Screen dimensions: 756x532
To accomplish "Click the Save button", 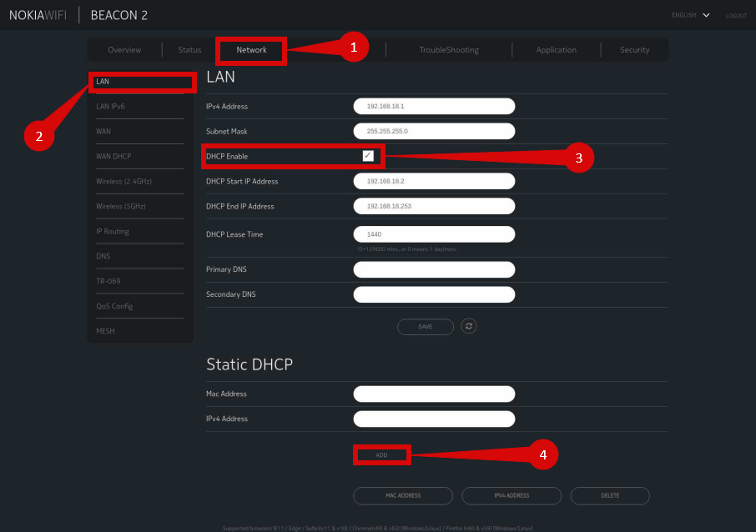I will [x=426, y=327].
